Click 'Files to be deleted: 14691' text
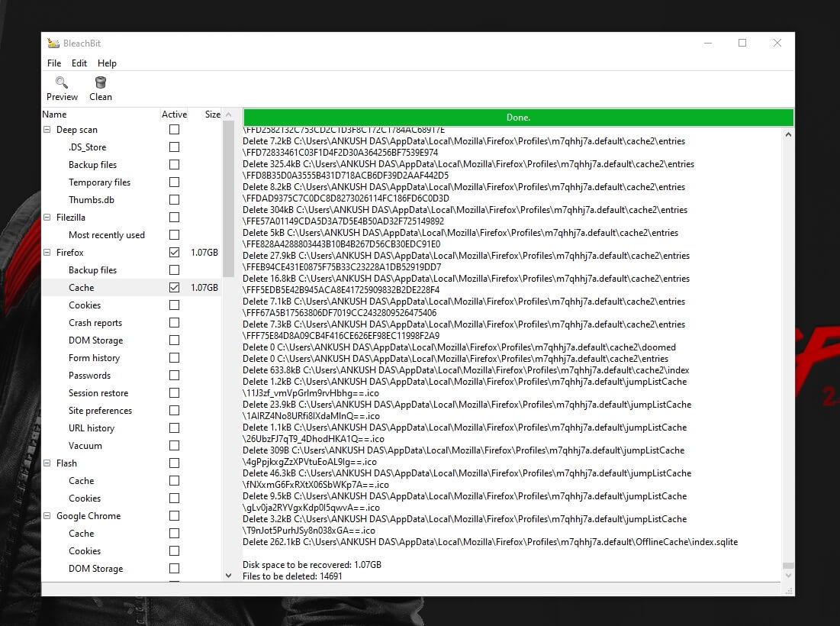Screen dimensions: 840x626 pos(292,576)
